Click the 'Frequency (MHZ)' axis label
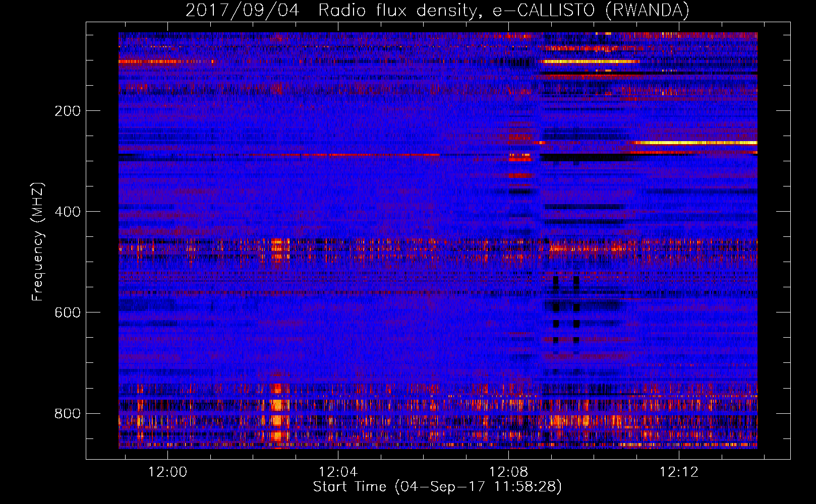 pyautogui.click(x=38, y=241)
